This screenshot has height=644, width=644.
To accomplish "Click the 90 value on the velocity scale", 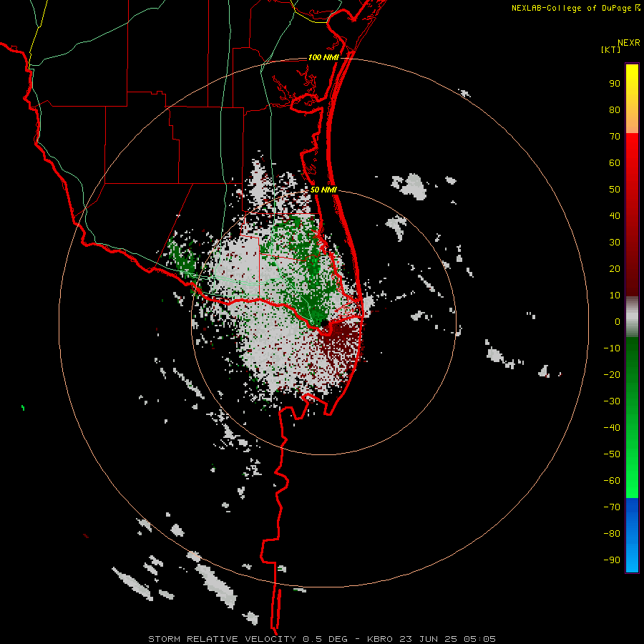I will tap(615, 84).
